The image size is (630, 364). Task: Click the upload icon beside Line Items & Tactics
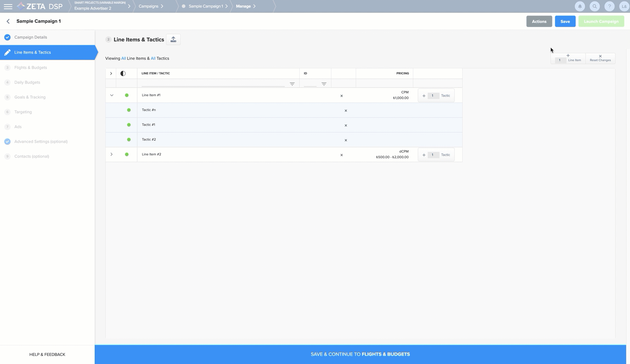[173, 39]
